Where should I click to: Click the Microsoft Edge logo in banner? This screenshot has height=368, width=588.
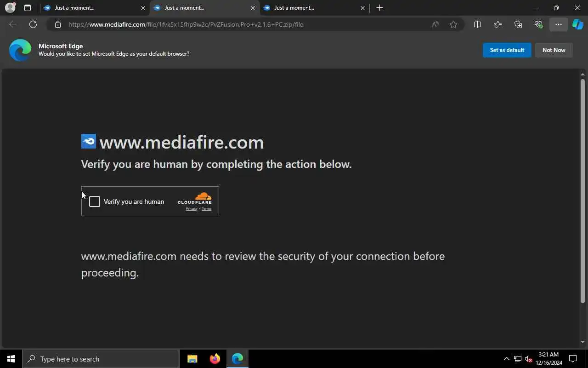(20, 50)
